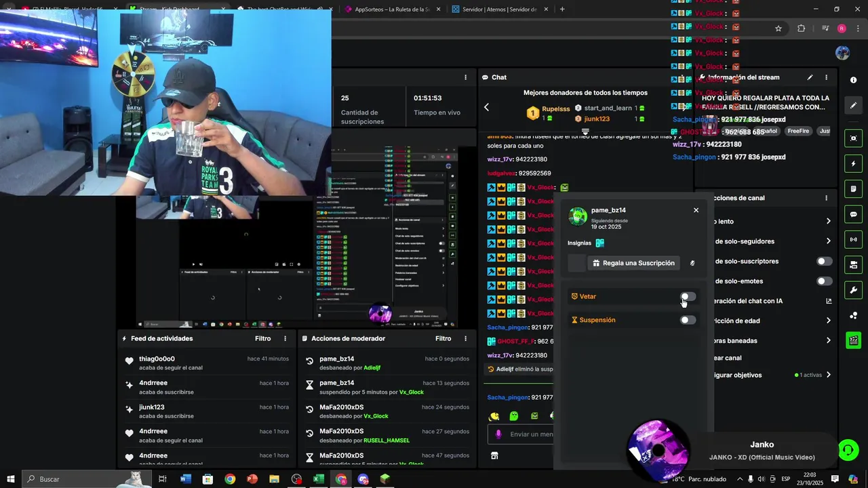Click the stream layout icon in right sidebar
The width and height of the screenshot is (868, 488).
click(854, 264)
